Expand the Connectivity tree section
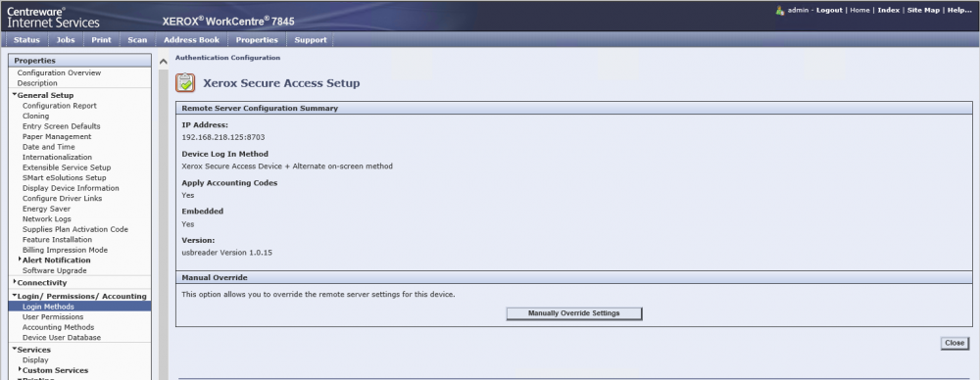The width and height of the screenshot is (980, 380). (x=15, y=282)
